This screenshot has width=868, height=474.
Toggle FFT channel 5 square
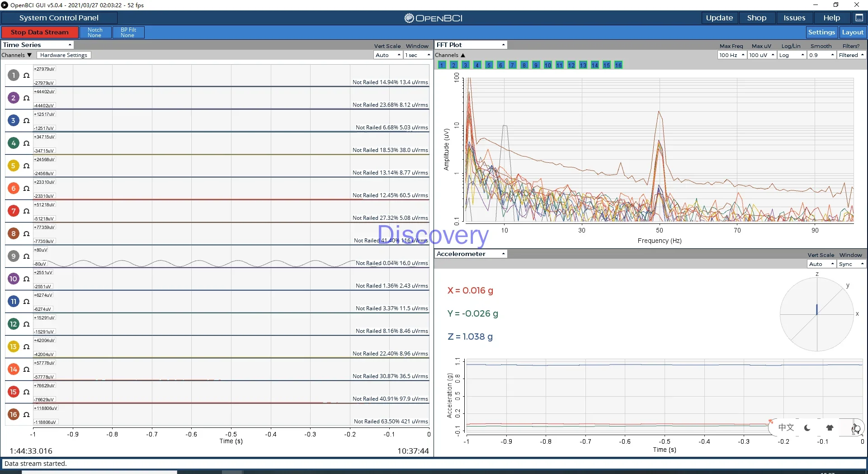coord(489,65)
